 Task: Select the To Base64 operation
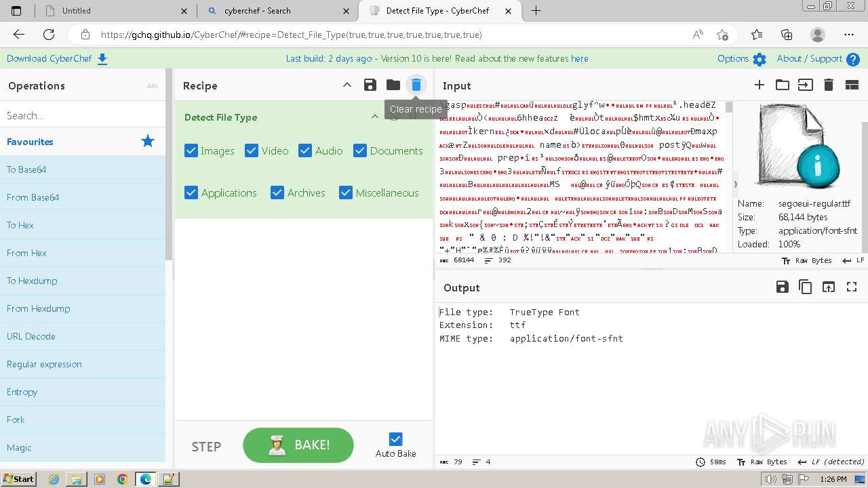pyautogui.click(x=83, y=169)
